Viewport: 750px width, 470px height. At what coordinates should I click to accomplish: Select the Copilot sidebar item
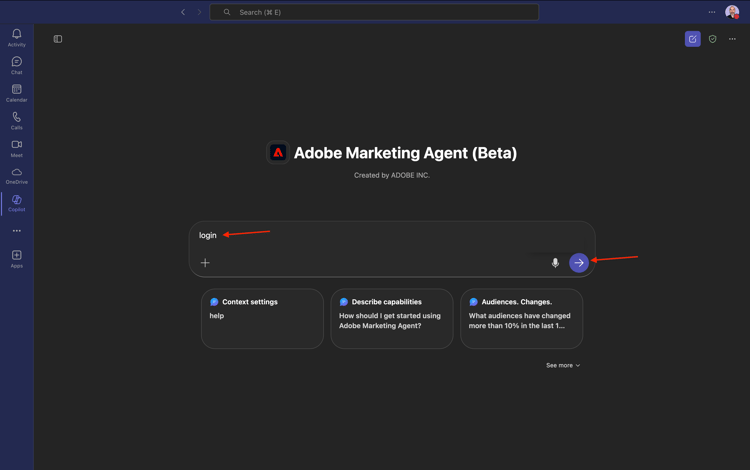[x=17, y=203]
